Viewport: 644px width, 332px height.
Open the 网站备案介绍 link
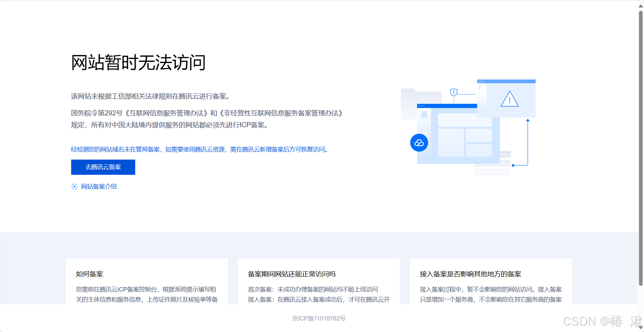point(99,187)
